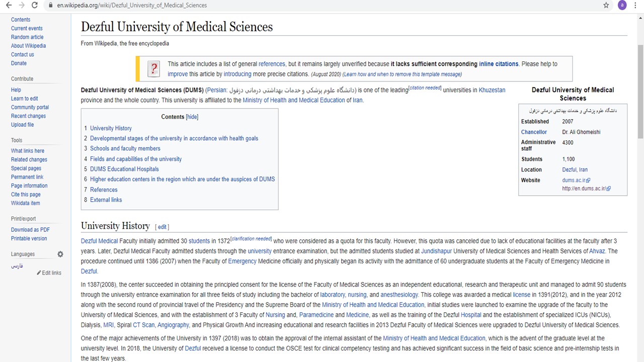Open Random article in sidebar

click(27, 37)
